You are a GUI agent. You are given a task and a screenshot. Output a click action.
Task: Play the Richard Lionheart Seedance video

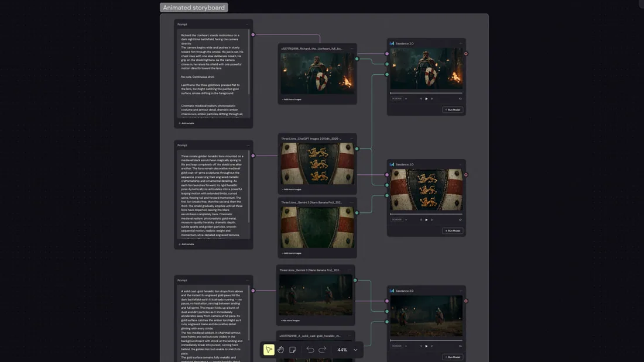tap(426, 99)
